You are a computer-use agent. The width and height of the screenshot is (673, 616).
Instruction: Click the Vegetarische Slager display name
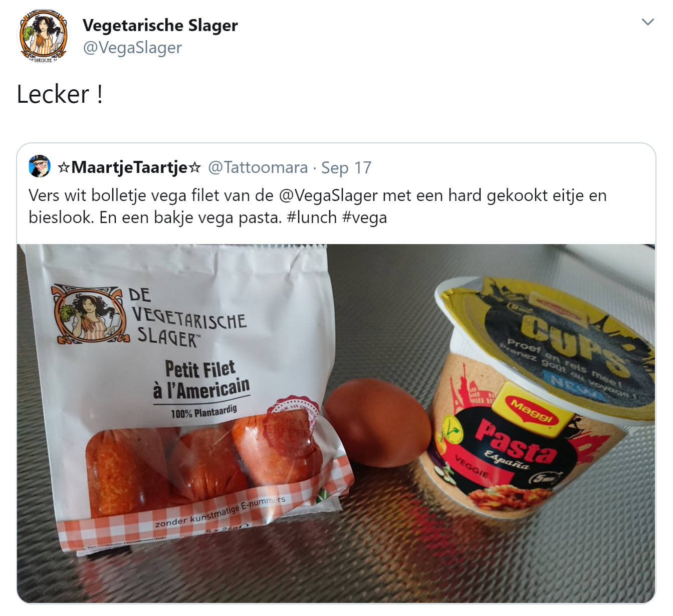160,25
